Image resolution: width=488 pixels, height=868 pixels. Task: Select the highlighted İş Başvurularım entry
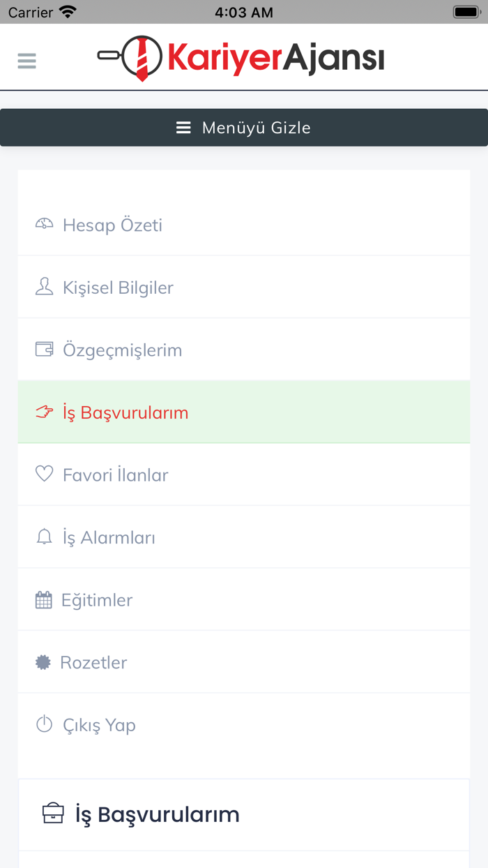[x=125, y=412]
